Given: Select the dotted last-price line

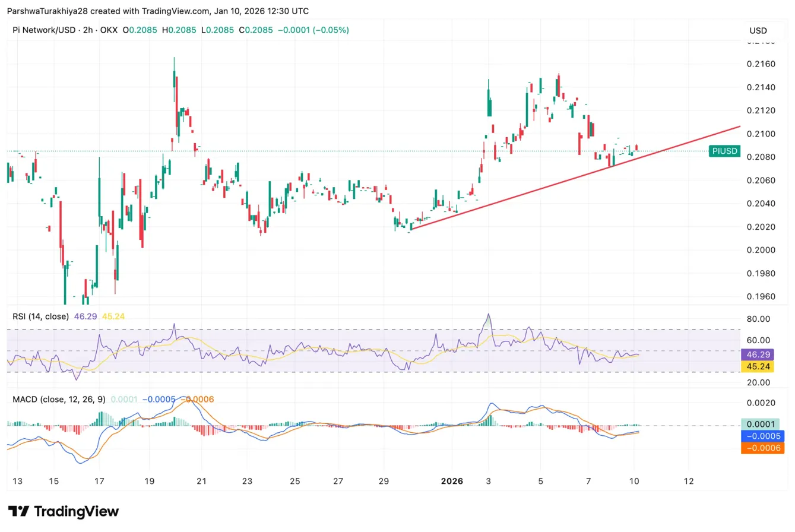Looking at the screenshot, I should coord(356,150).
